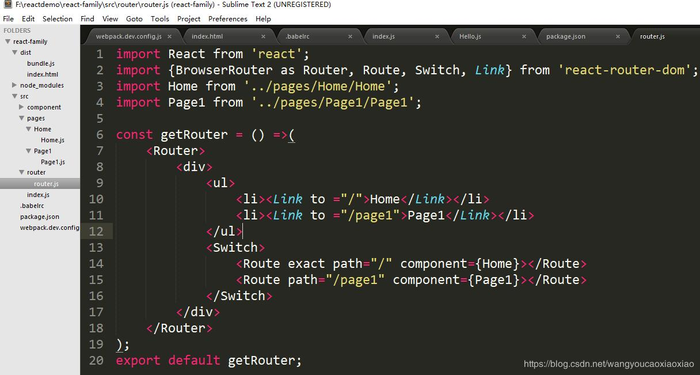Close the webpack.dev.config.js tab
The height and width of the screenshot is (375, 700).
(x=169, y=37)
